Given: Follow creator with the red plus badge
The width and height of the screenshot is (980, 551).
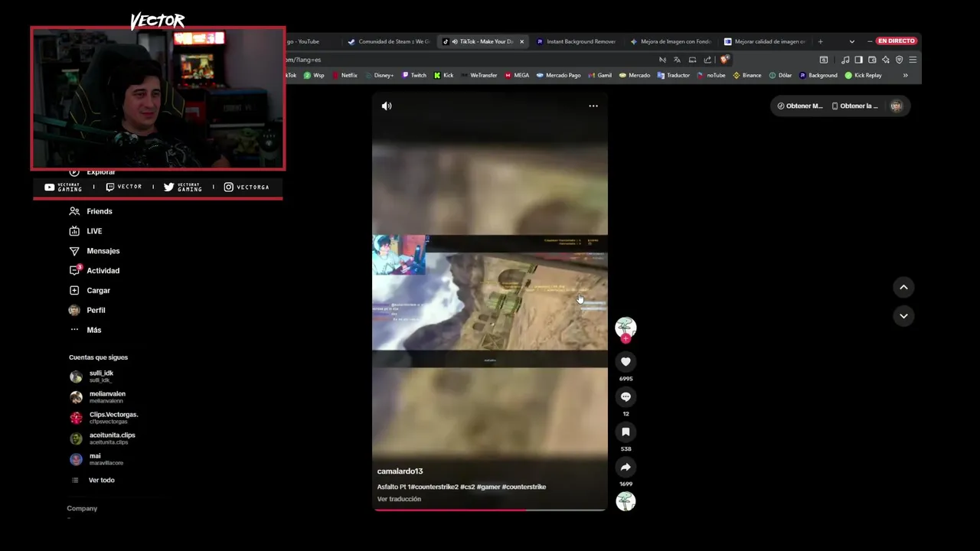Looking at the screenshot, I should point(626,338).
